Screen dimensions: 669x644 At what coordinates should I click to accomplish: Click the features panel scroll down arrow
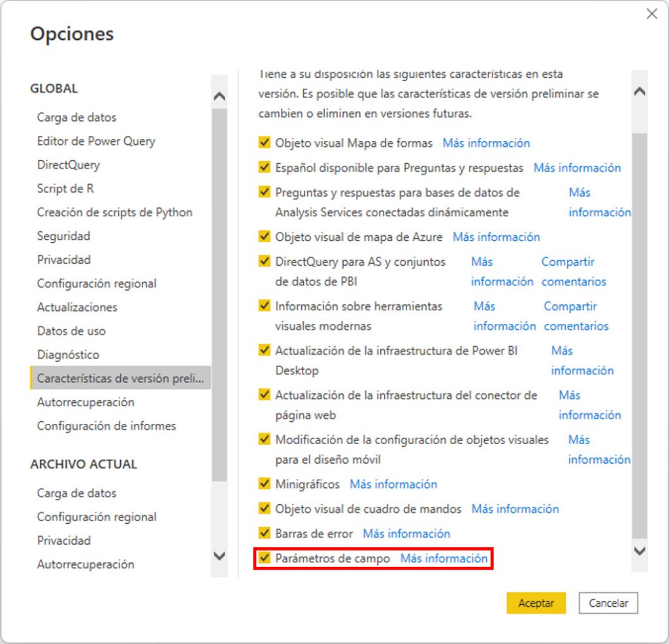coord(640,551)
